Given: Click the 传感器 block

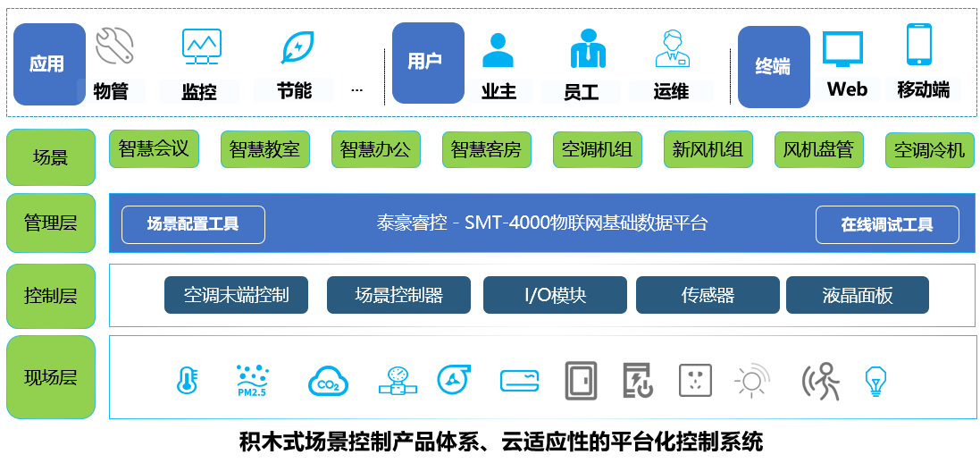Looking at the screenshot, I should (708, 295).
